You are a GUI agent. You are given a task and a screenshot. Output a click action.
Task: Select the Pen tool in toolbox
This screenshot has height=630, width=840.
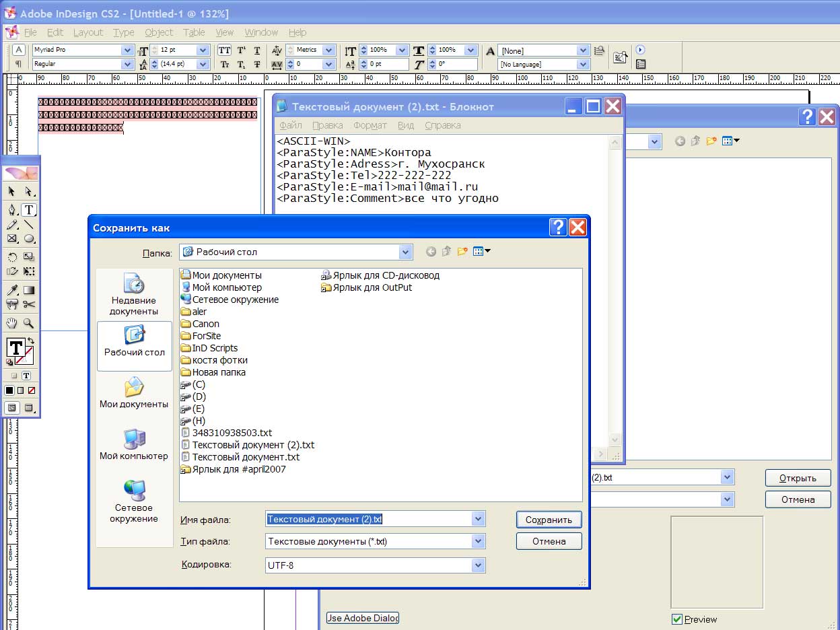pyautogui.click(x=12, y=210)
